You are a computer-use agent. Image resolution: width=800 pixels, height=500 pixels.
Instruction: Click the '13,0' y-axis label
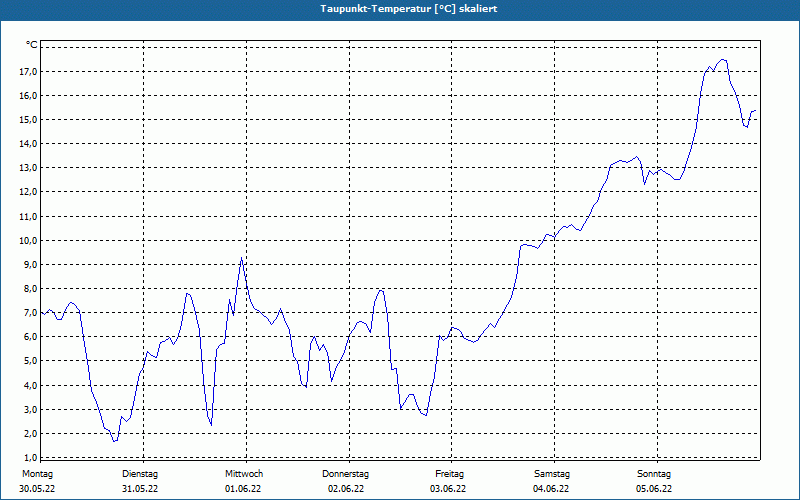(28, 168)
